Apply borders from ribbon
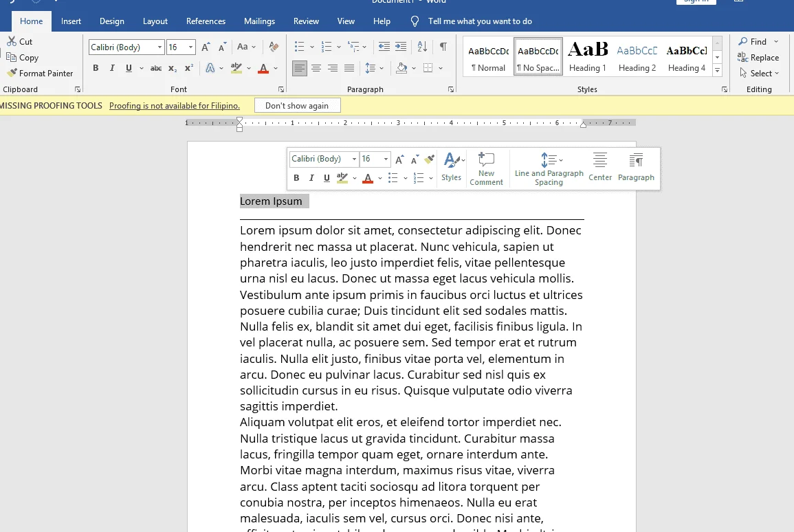The height and width of the screenshot is (532, 794). click(x=428, y=68)
